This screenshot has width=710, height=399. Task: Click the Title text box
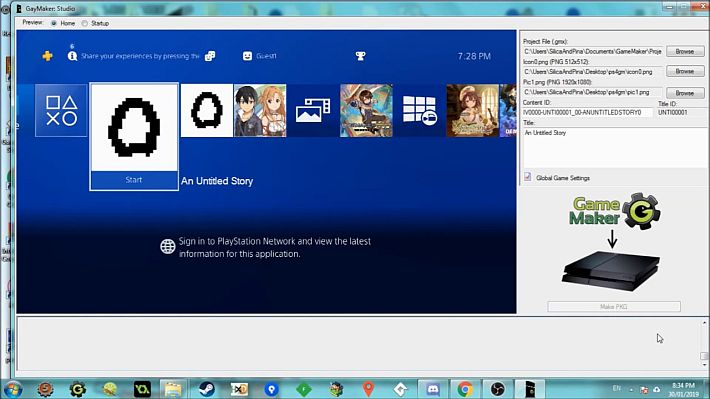(614, 147)
